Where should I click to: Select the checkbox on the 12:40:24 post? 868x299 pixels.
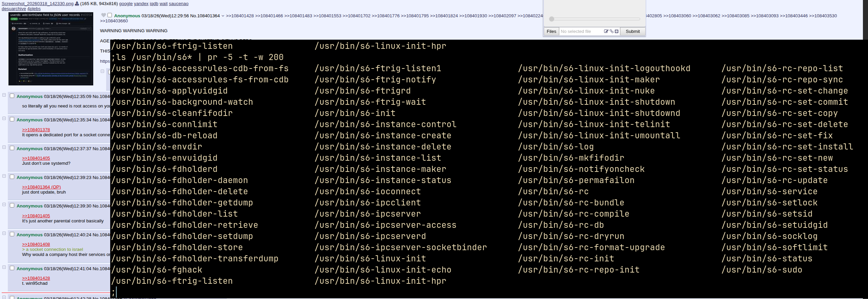point(12,234)
